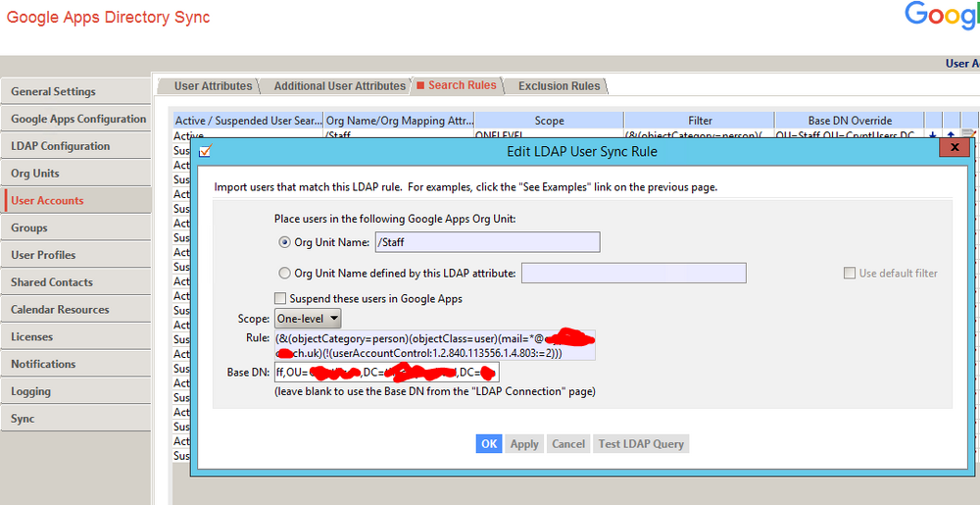The image size is (980, 505).
Task: Confirm the rule with OK button
Action: pos(489,444)
